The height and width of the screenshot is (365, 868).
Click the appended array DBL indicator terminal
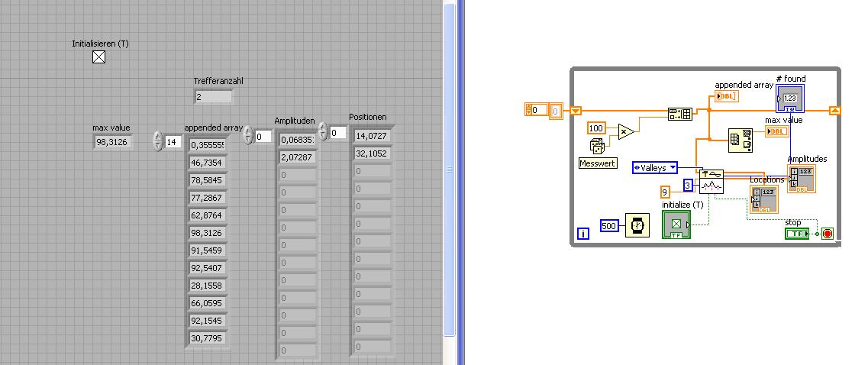click(x=727, y=96)
